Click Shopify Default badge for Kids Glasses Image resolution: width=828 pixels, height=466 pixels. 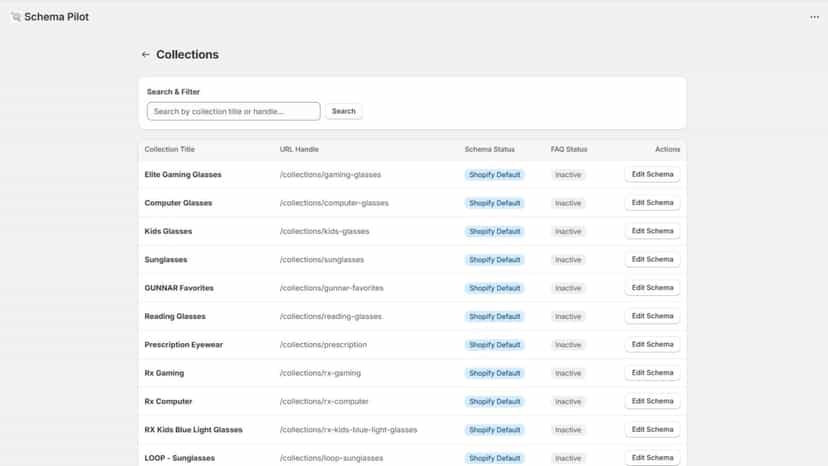pos(494,231)
